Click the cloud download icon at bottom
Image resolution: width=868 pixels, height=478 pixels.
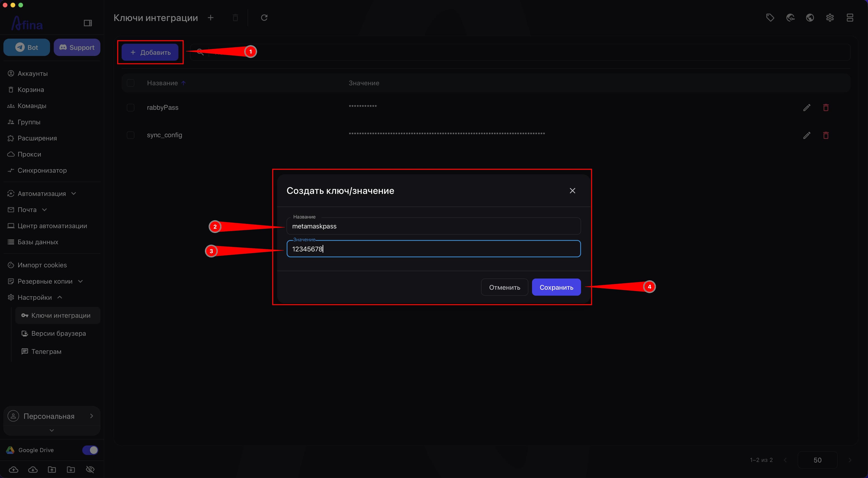point(33,469)
